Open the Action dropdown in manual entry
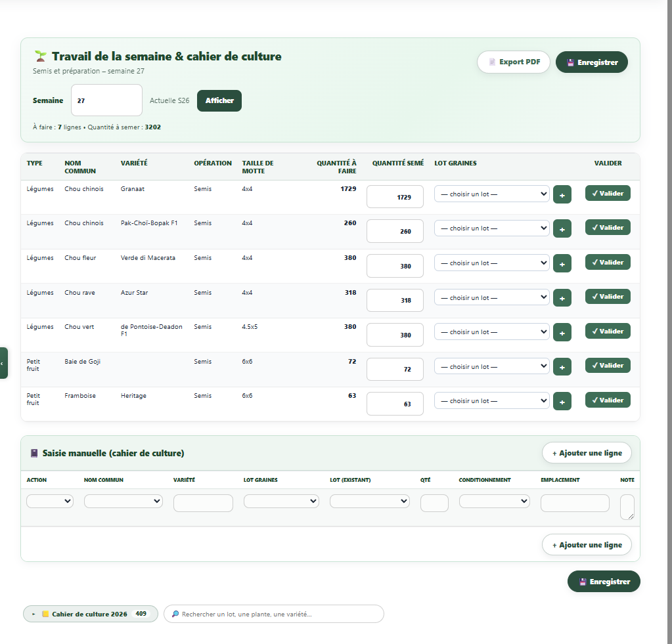Viewport: 672px width, 644px height. pyautogui.click(x=50, y=501)
